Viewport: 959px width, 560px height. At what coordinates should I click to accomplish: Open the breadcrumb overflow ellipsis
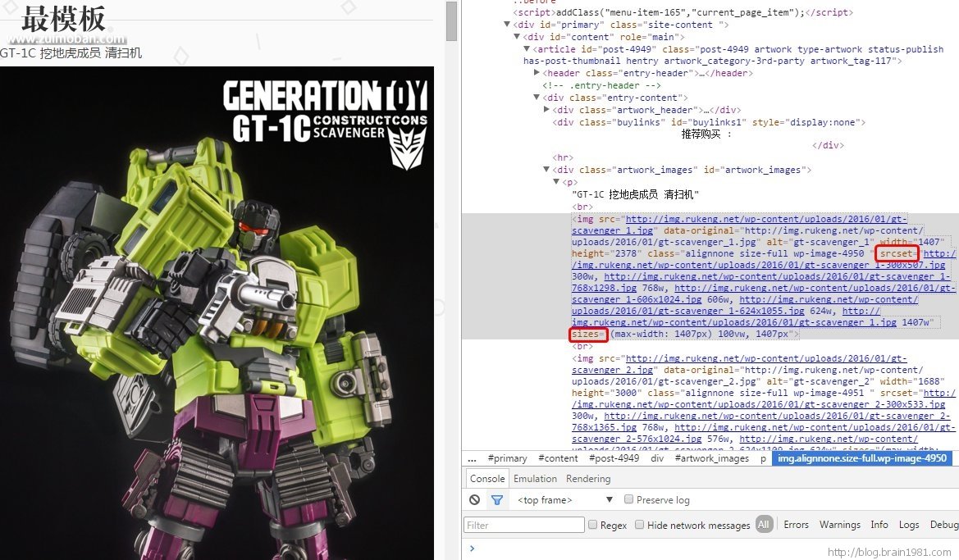[472, 458]
